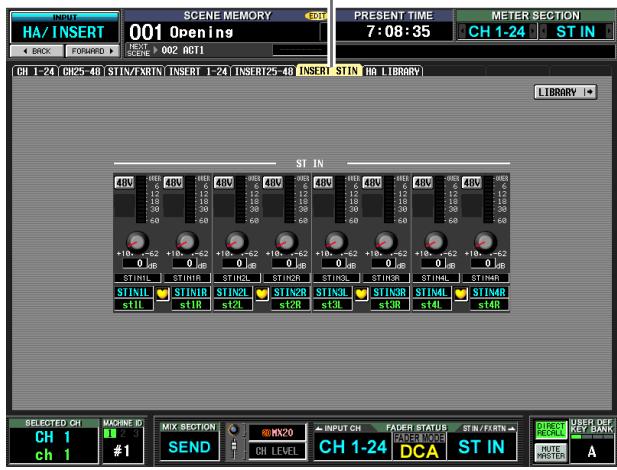Image resolution: width=617 pixels, height=470 pixels.
Task: Click the STIN1R dB value field
Action: [x=184, y=263]
